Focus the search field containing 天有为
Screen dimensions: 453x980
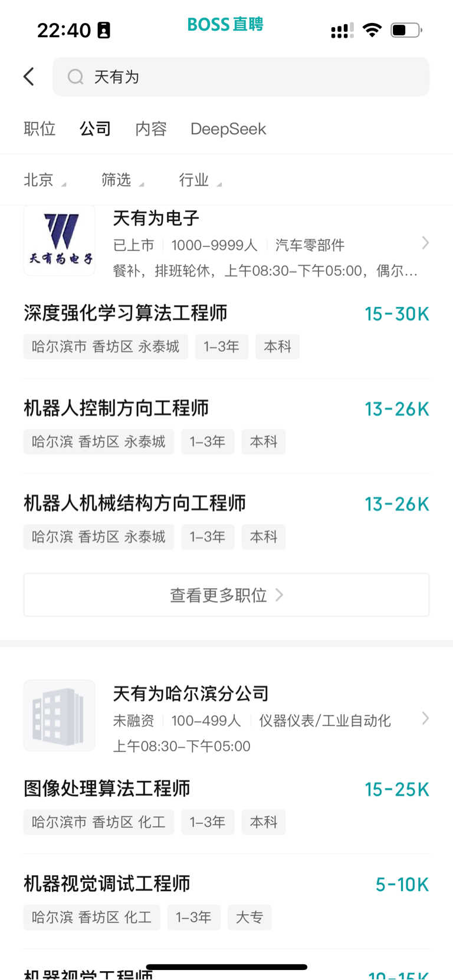click(241, 77)
